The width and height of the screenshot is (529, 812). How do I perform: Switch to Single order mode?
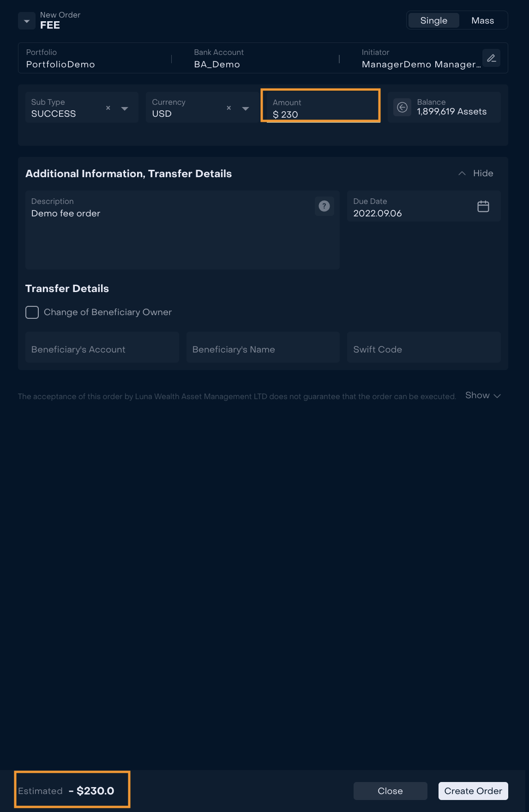(x=434, y=20)
